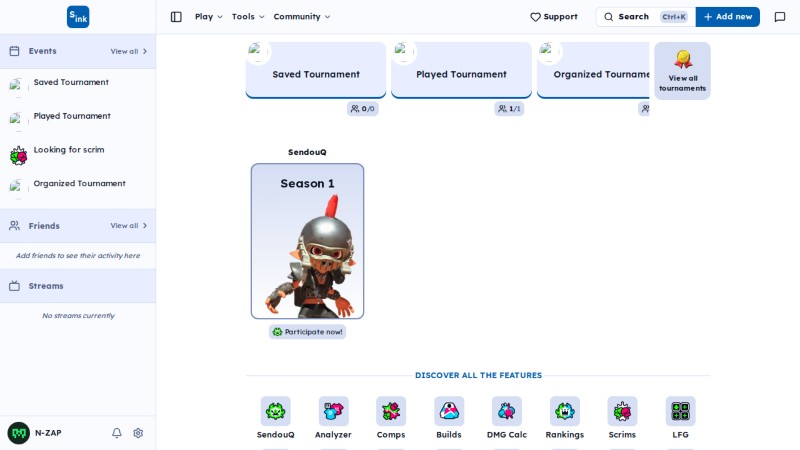Open the chat bubble icon in header
Viewport: 800px width, 450px height.
(780, 17)
